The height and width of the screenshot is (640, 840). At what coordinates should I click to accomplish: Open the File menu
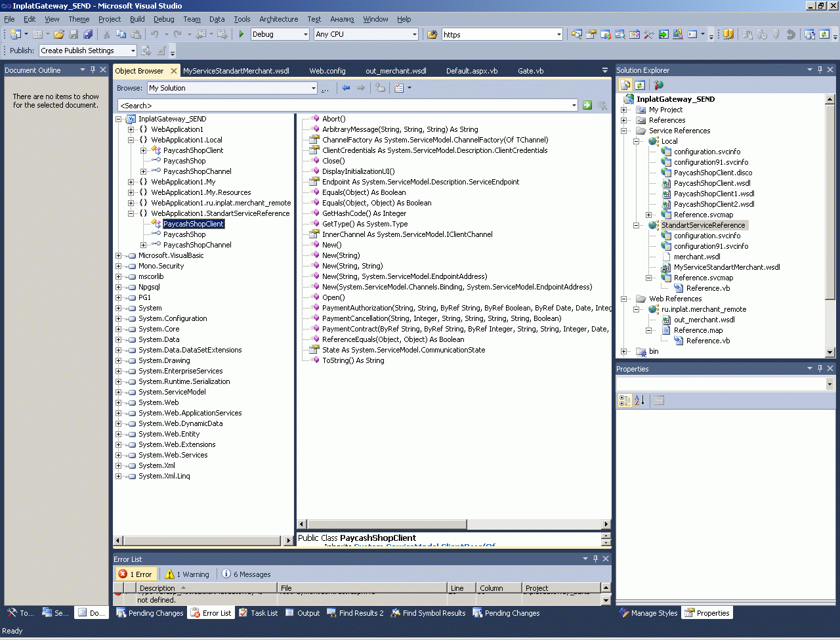9,19
